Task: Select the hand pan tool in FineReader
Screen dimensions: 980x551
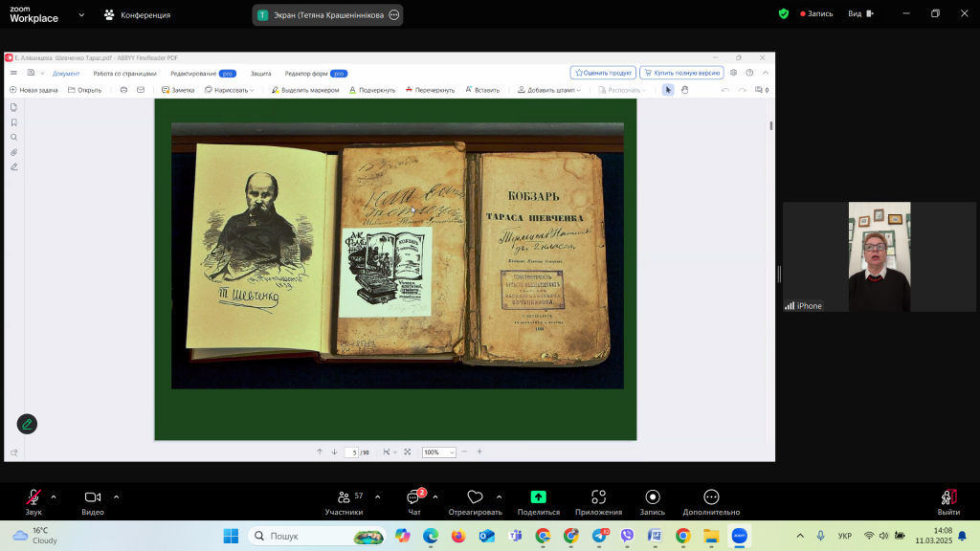Action: 685,90
